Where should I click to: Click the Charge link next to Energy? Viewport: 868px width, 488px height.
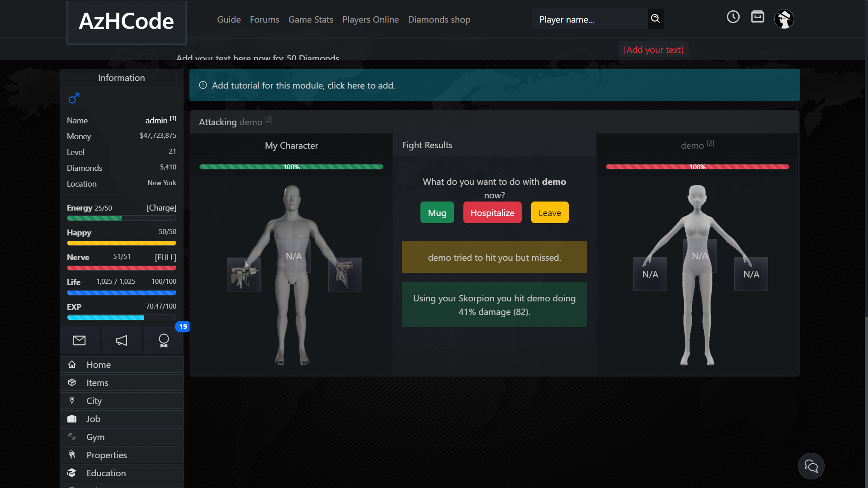(x=161, y=207)
